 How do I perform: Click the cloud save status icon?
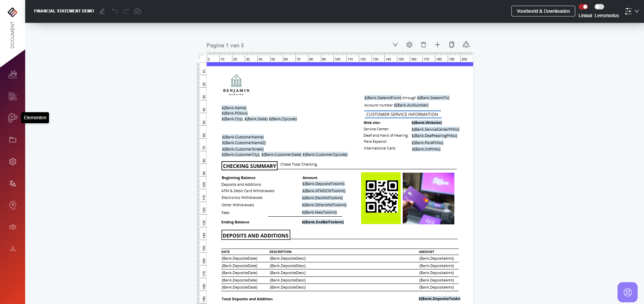pyautogui.click(x=138, y=11)
